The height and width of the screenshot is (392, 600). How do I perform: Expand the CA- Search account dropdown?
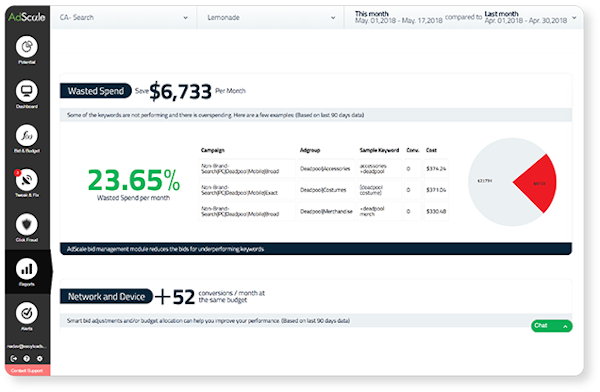click(124, 18)
